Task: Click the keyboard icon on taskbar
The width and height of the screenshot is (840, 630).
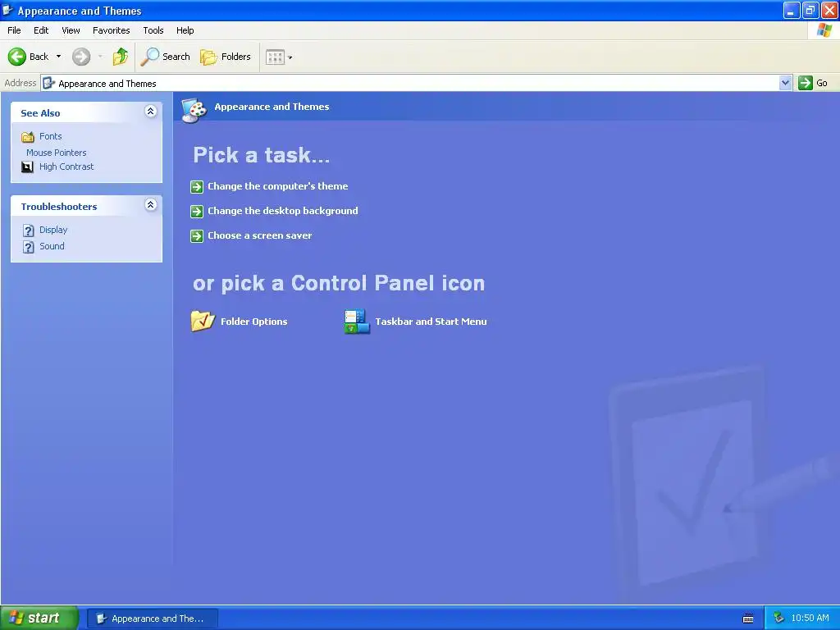Action: (x=748, y=619)
